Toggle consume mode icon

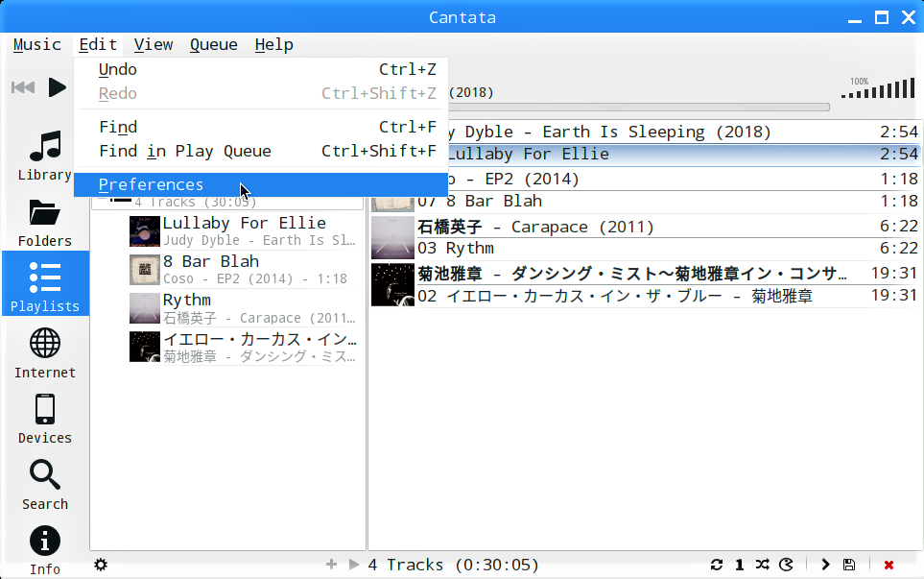786,565
